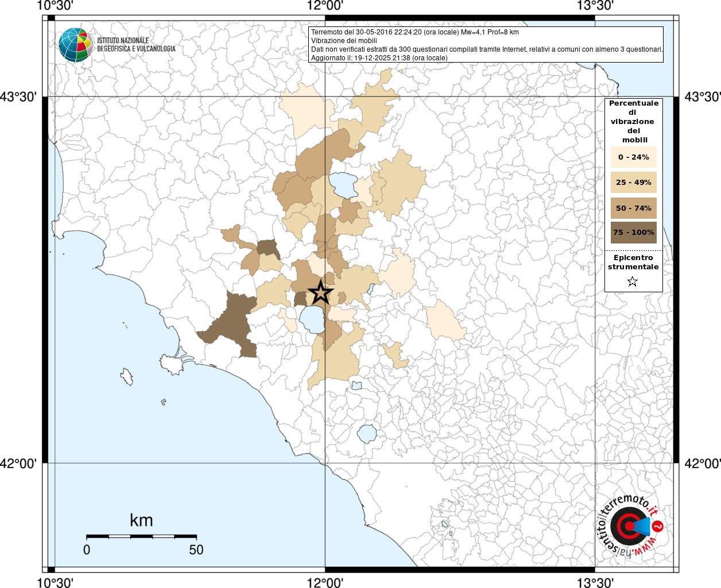Select the 0 - 24% legend swatch
The width and height of the screenshot is (721, 588).
pos(634,157)
